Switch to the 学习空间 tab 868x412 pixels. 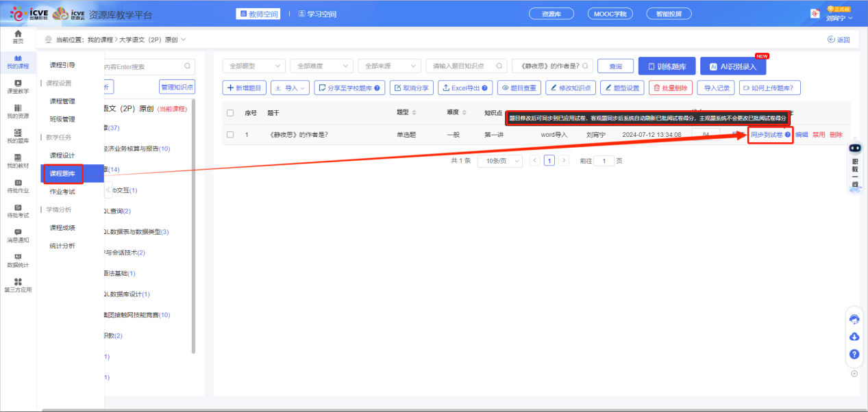tap(317, 14)
